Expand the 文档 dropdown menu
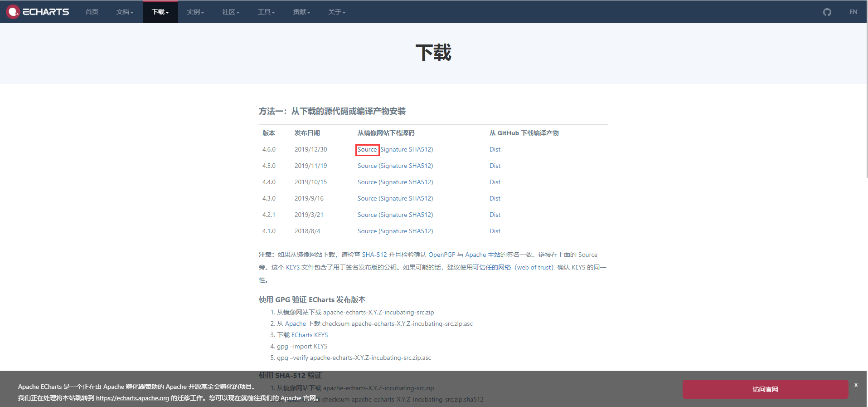The image size is (868, 407). tap(125, 12)
